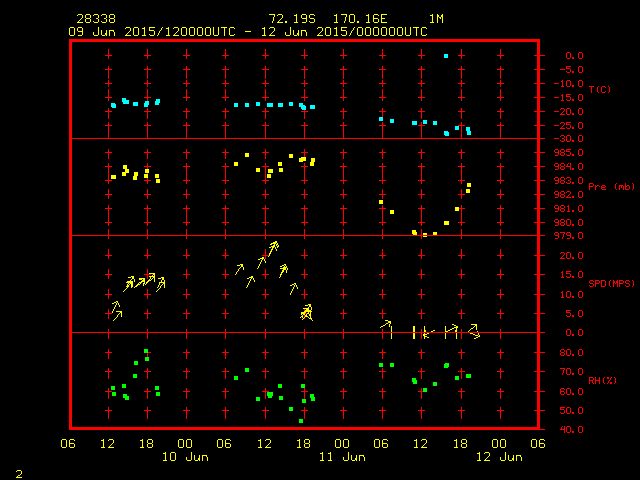
Task: Click the lowest green humidity data point
Action: 301,421
